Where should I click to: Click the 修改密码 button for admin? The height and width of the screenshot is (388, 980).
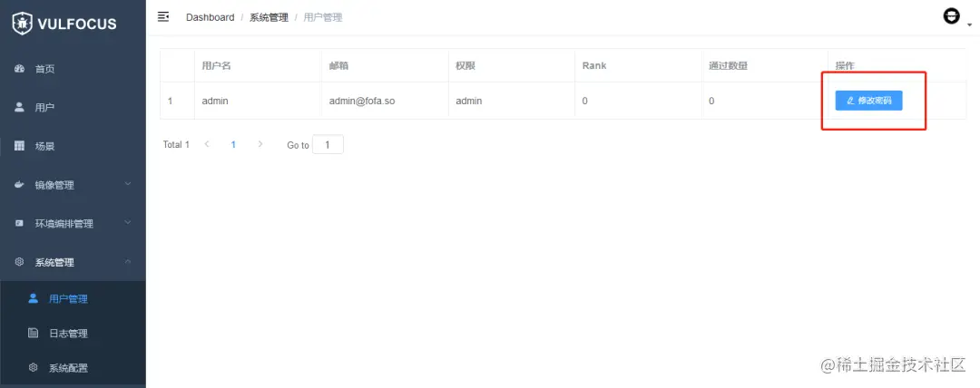[868, 101]
